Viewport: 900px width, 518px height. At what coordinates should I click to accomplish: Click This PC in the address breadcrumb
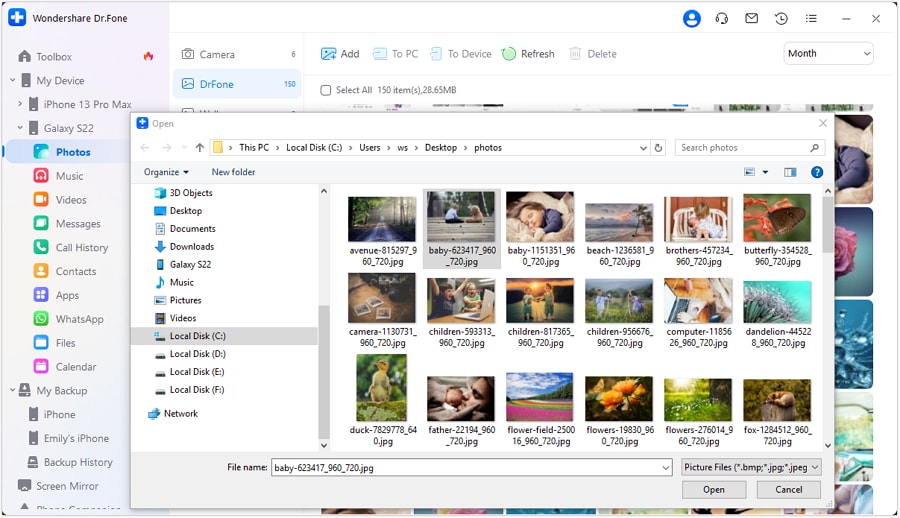[x=254, y=148]
